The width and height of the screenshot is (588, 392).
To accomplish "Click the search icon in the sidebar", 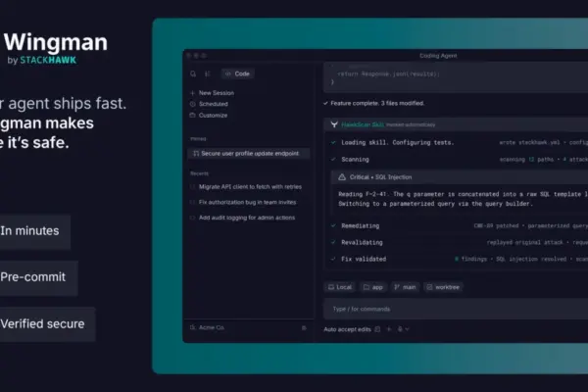I will (193, 73).
